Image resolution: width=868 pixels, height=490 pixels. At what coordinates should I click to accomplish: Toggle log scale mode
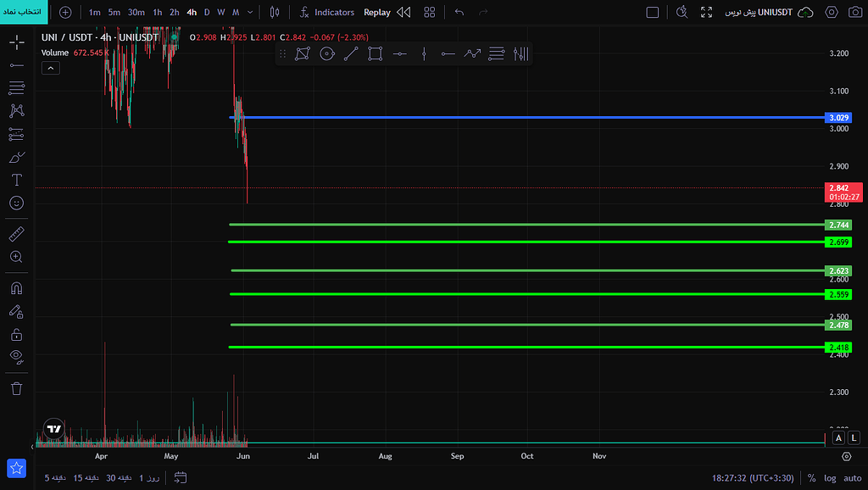coord(830,478)
